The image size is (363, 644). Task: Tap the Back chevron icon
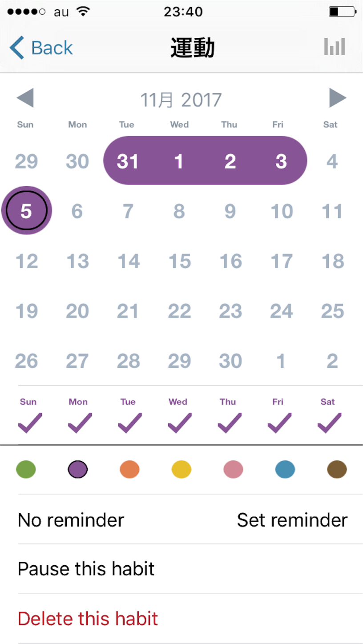(x=17, y=47)
